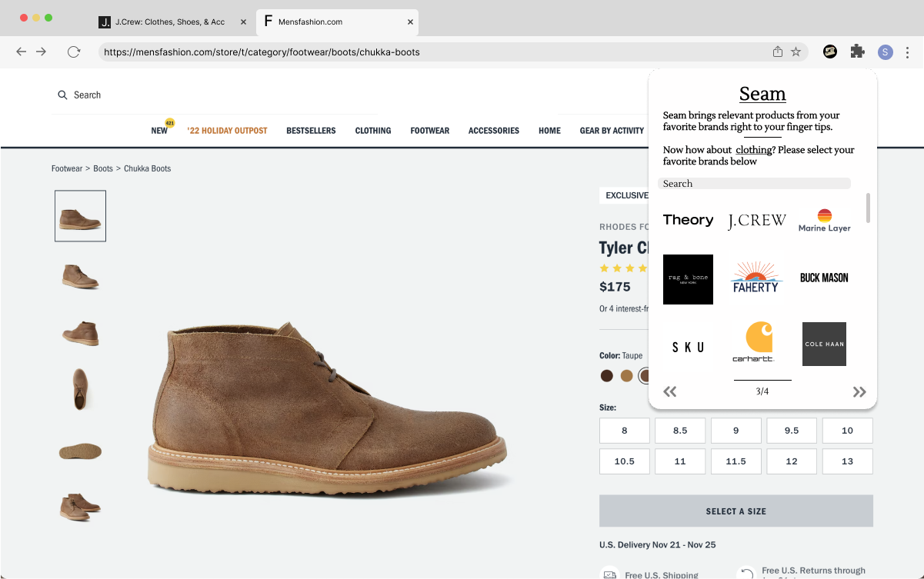Image resolution: width=924 pixels, height=579 pixels.
Task: Pick the tan color swatch
Action: coord(627,376)
